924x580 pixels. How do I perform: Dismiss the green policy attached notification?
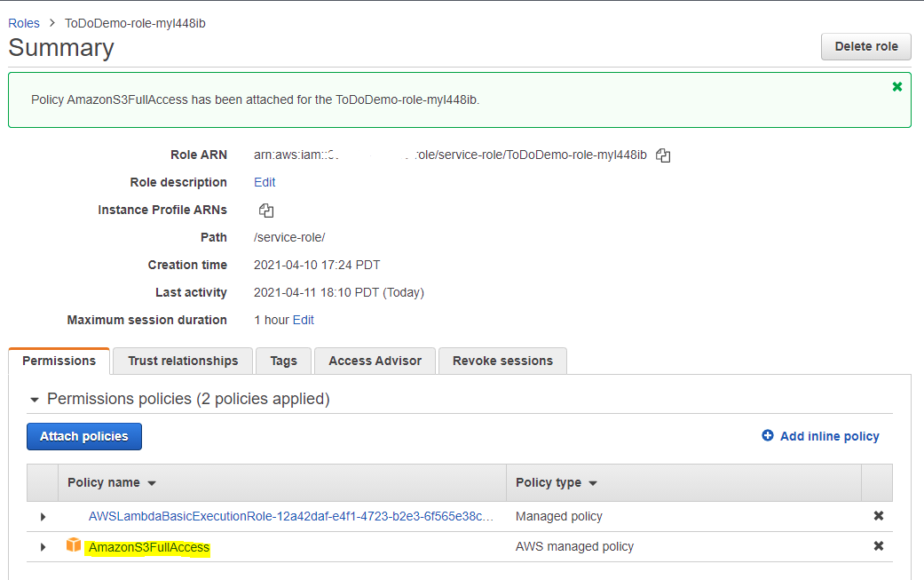896,87
